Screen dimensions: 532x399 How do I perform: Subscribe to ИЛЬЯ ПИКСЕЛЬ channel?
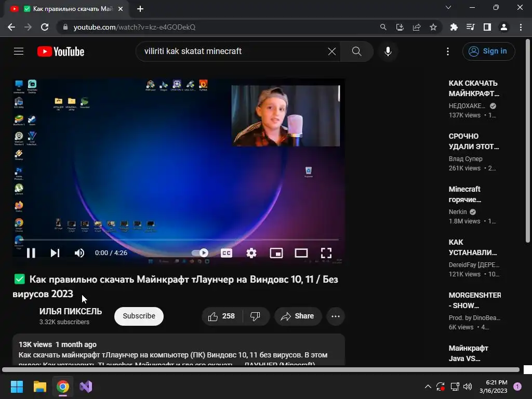(139, 316)
